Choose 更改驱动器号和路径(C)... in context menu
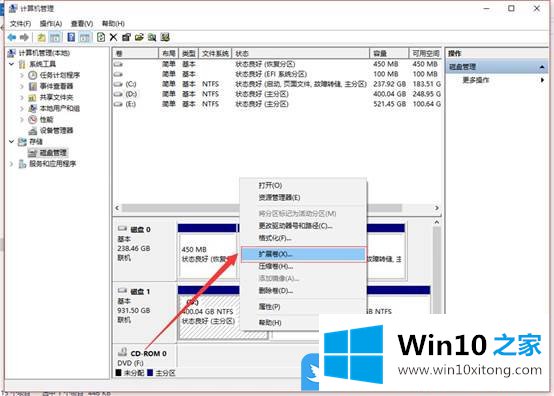 tap(303, 226)
